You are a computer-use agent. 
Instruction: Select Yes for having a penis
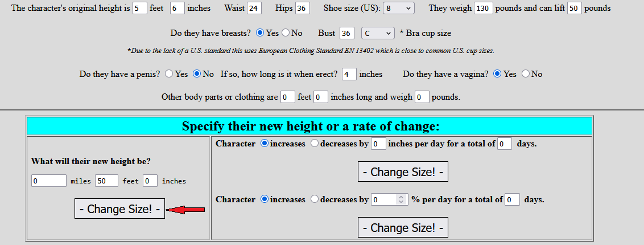point(169,74)
